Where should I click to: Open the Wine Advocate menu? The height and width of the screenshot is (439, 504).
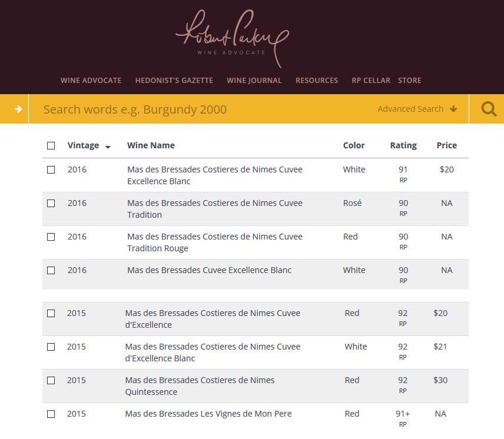coord(91,80)
